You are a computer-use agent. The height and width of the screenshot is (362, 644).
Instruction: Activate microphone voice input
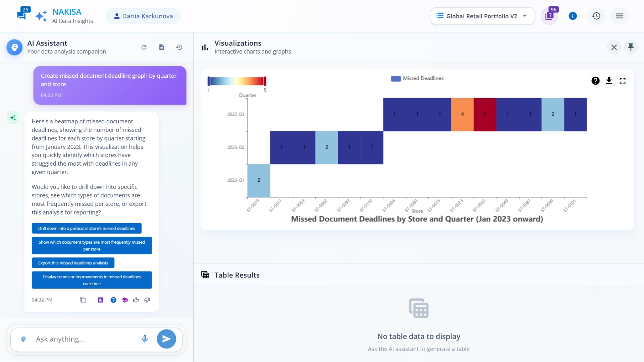pos(145,339)
